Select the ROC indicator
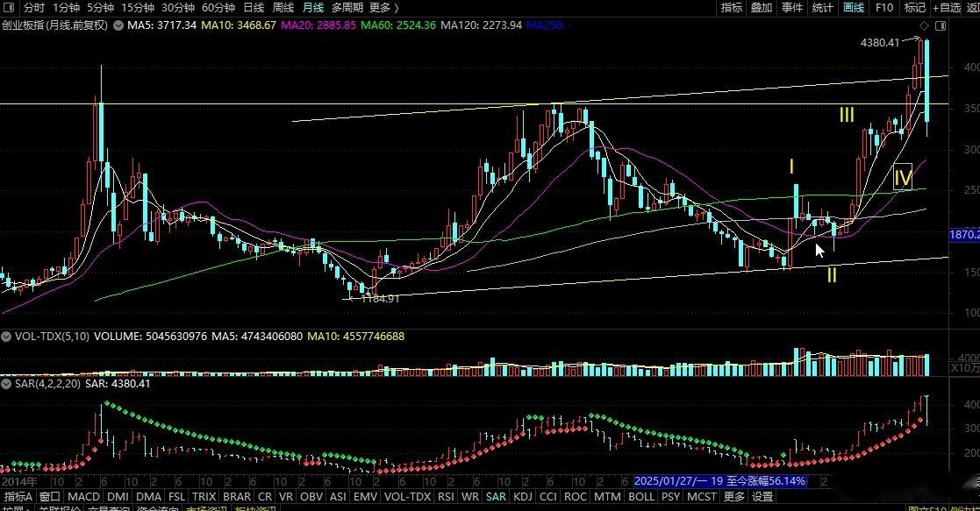 [575, 497]
